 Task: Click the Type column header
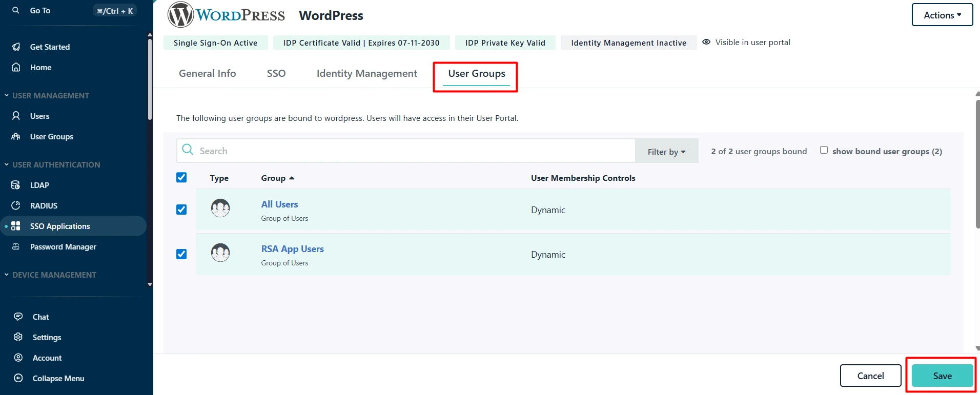219,178
